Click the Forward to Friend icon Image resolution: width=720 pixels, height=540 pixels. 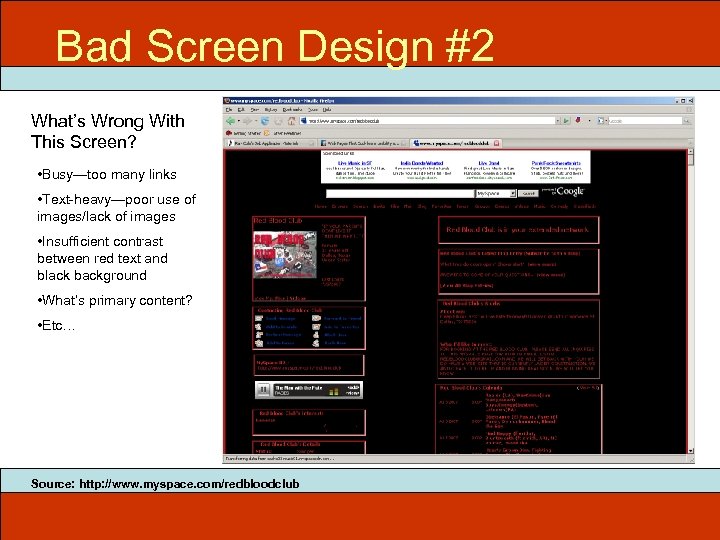(316, 318)
